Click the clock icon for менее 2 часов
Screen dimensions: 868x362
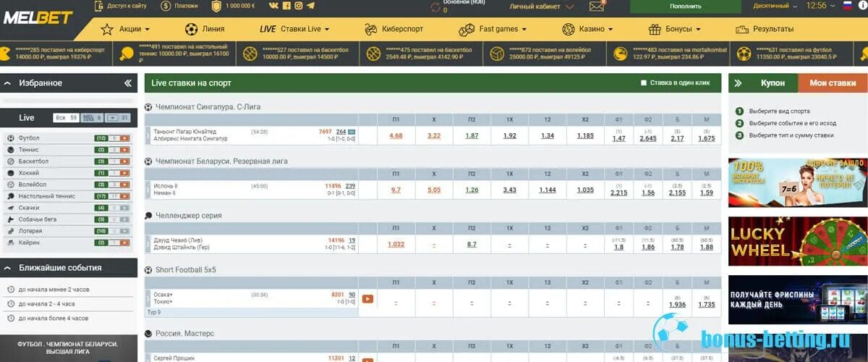click(11, 289)
